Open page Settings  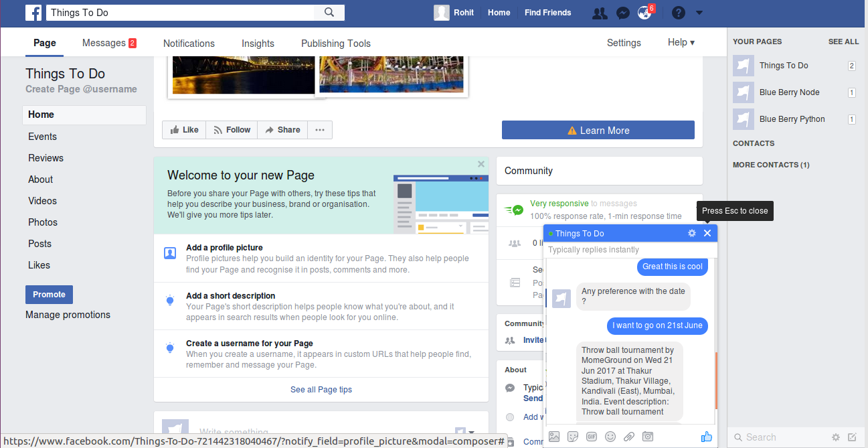coord(624,43)
